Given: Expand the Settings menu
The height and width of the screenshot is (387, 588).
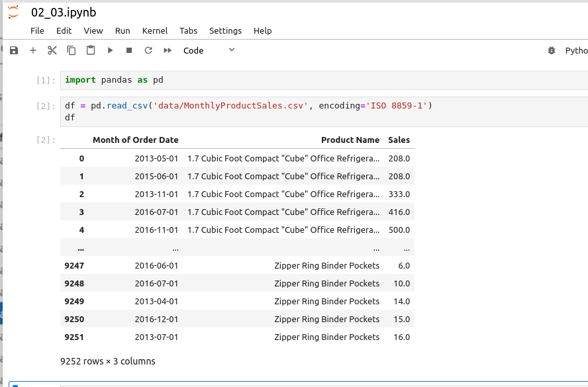Looking at the screenshot, I should (225, 30).
